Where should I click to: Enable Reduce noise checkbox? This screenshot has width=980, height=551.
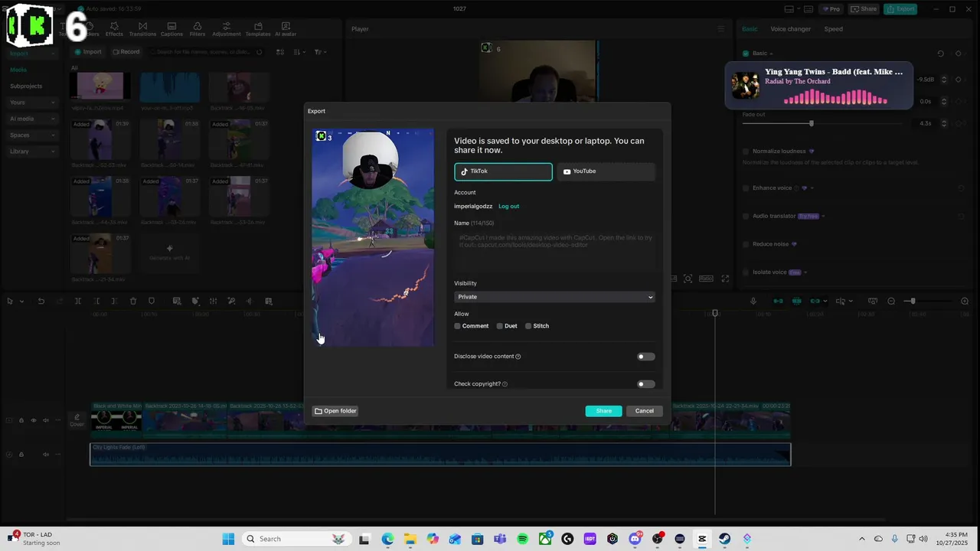pyautogui.click(x=746, y=244)
